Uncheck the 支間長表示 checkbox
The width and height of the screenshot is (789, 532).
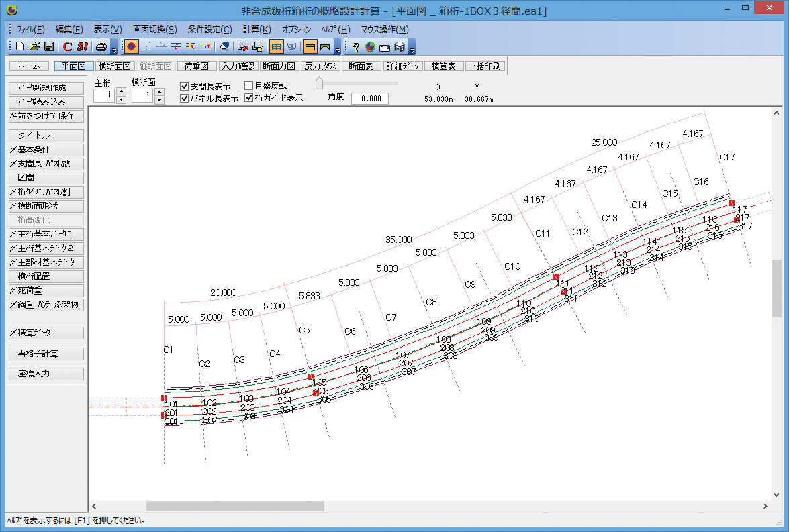(x=185, y=86)
